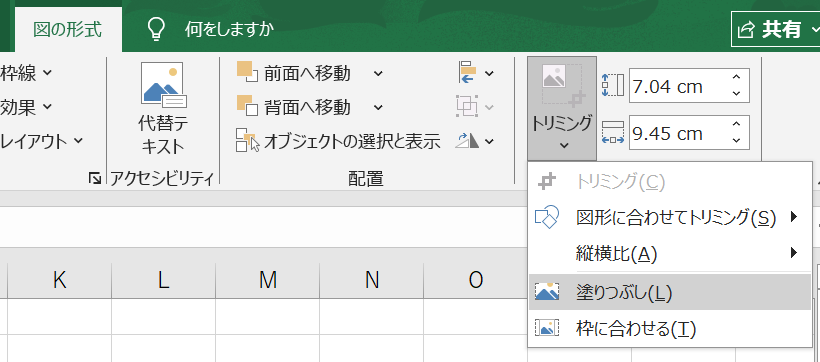Open the 枠線 border dropdown

pos(27,73)
